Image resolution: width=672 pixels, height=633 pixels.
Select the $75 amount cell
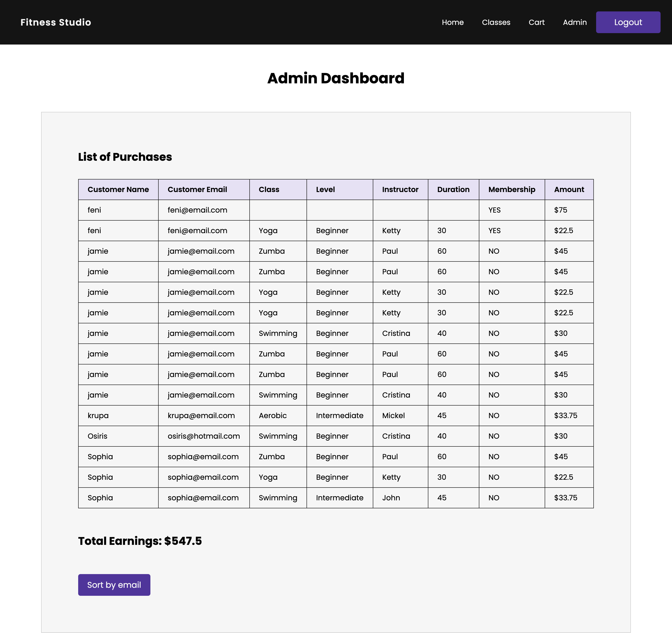click(x=561, y=210)
